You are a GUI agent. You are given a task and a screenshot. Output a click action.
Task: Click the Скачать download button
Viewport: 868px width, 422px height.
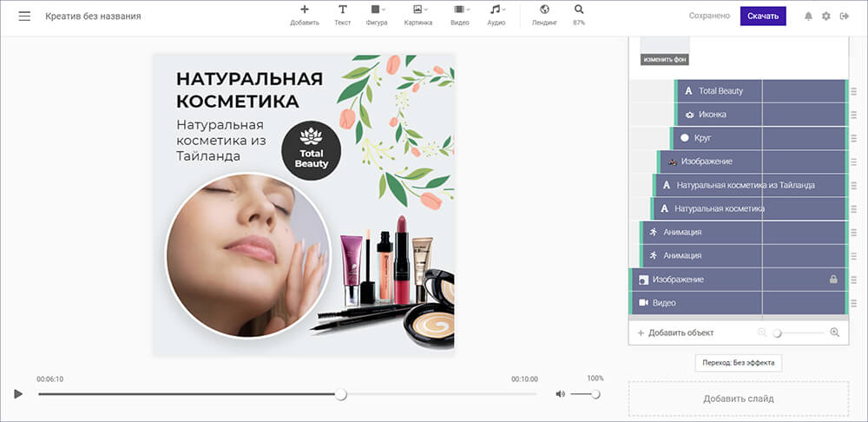(x=763, y=16)
